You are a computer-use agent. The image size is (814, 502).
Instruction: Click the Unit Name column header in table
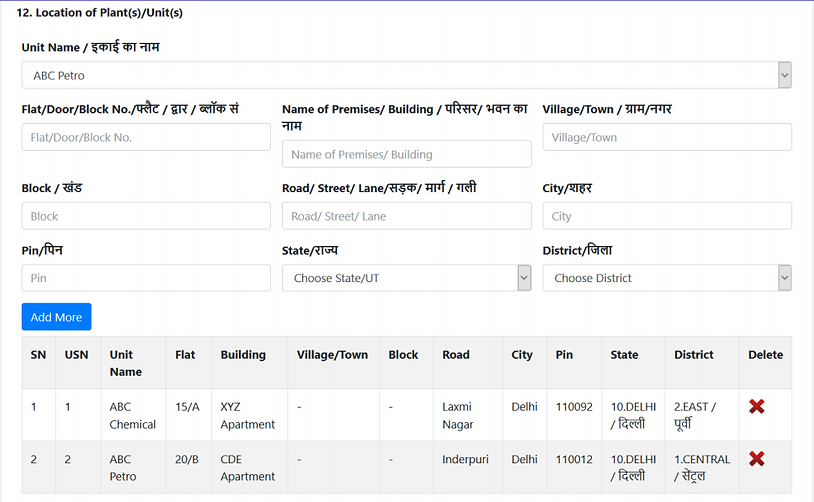126,363
